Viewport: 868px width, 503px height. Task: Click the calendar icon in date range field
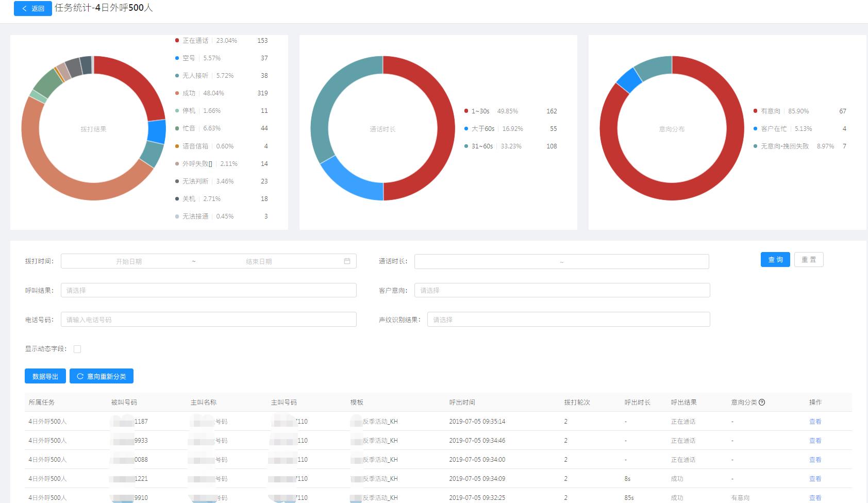pos(347,261)
